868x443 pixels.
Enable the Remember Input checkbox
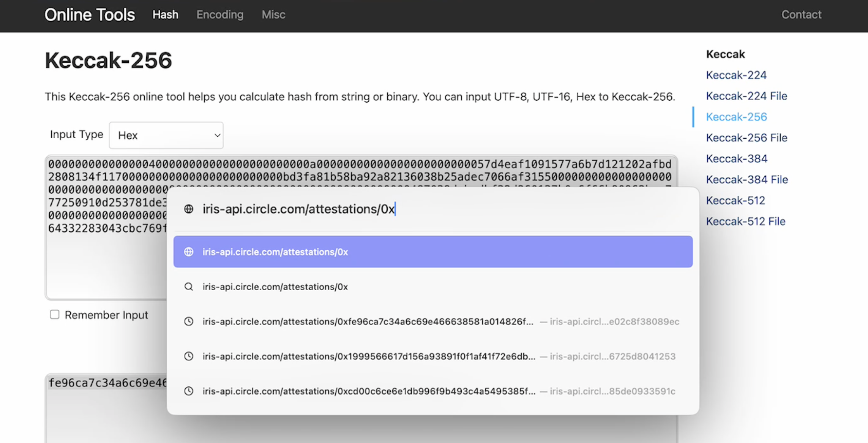tap(55, 315)
